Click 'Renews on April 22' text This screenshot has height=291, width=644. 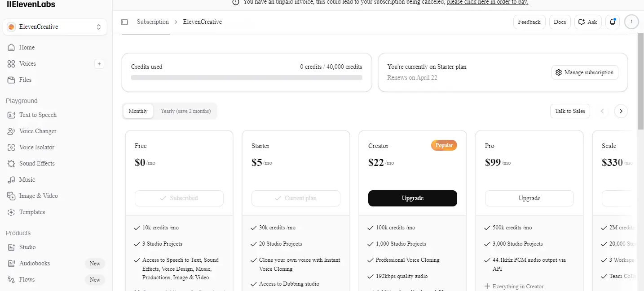tap(412, 78)
